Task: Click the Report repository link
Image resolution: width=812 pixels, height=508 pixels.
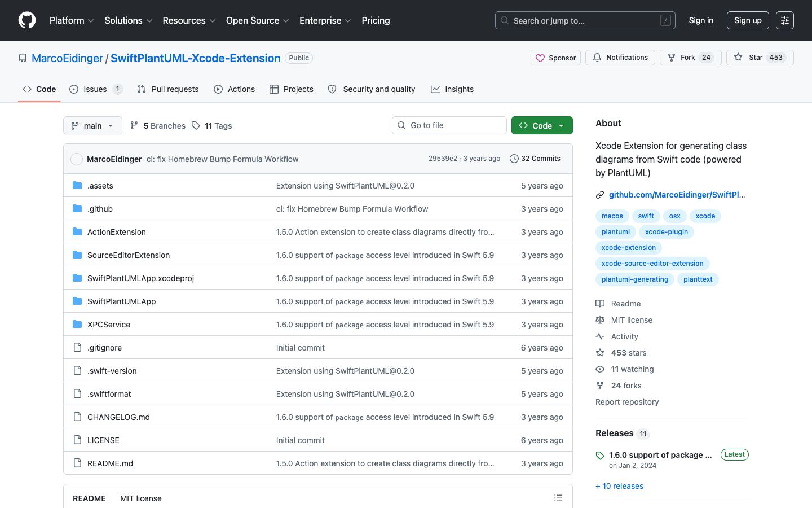Action: click(627, 402)
